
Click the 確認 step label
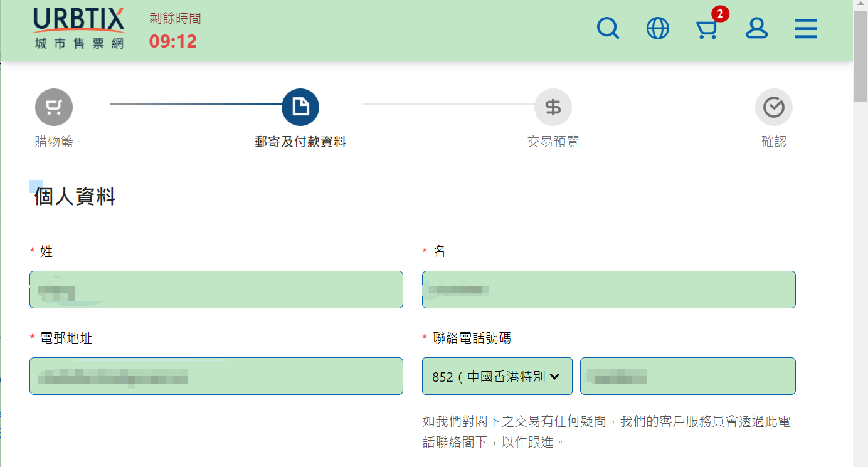coord(773,142)
